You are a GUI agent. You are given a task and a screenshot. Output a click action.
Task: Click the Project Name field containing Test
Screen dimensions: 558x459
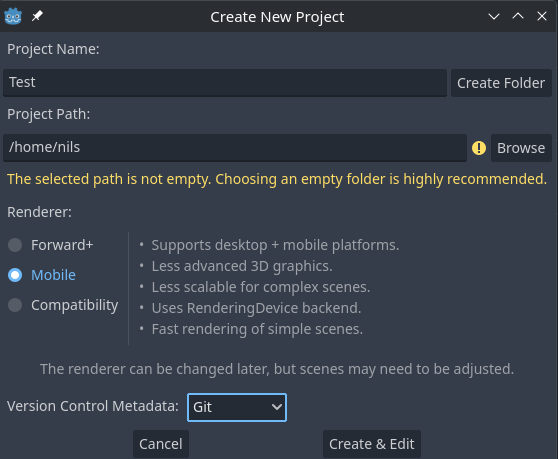(225, 83)
